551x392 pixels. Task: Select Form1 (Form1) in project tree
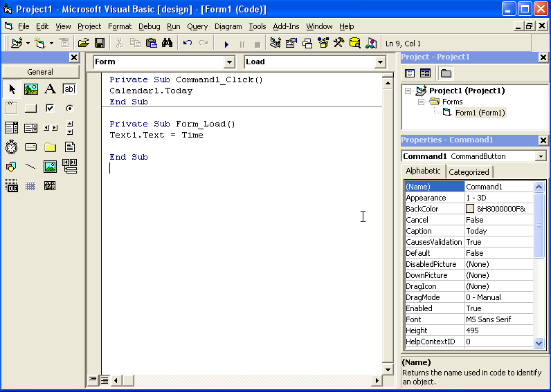click(480, 113)
